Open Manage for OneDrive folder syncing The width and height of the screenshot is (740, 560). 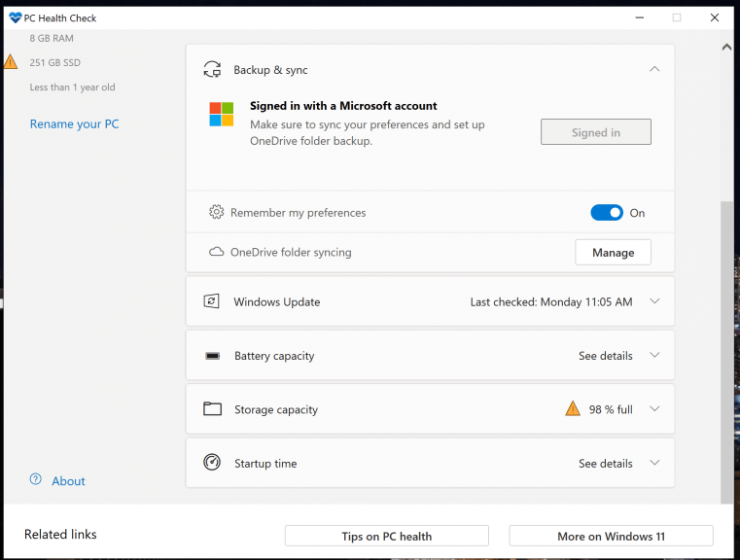613,253
